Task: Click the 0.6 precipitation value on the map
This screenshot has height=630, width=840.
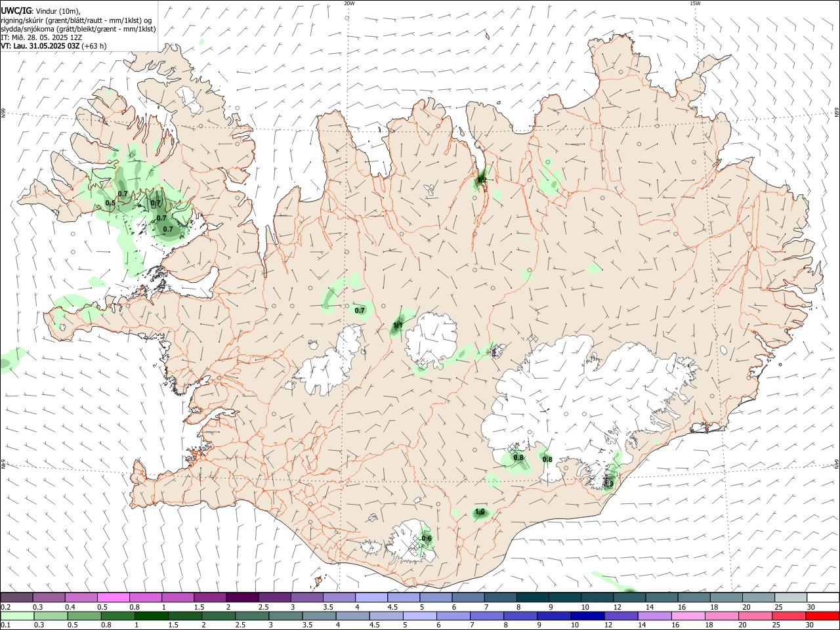Action: (427, 539)
